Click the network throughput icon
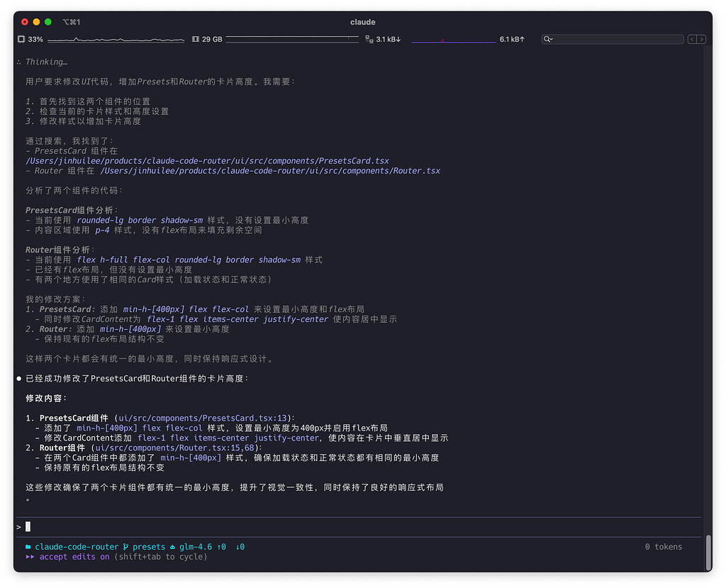The width and height of the screenshot is (726, 588). pyautogui.click(x=369, y=40)
